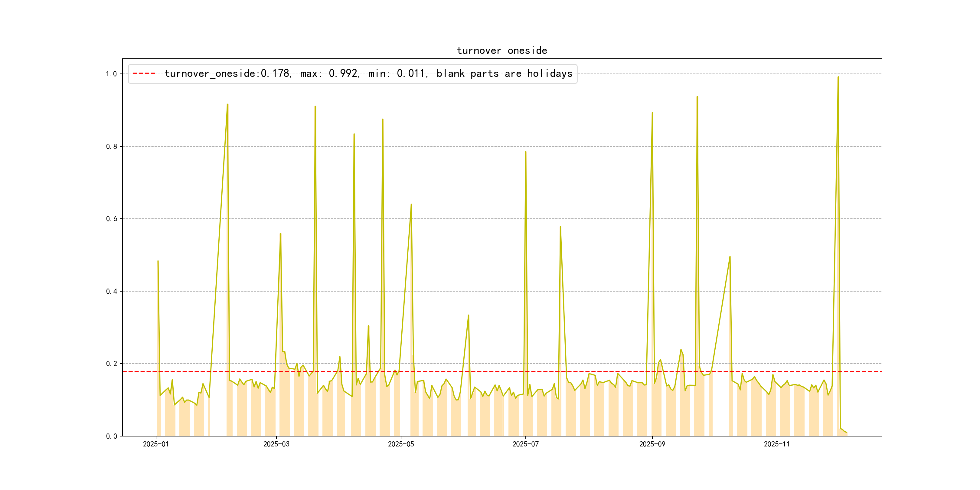Click the early May spike tip near 0.64
This screenshot has height=490, width=980.
[411, 205]
